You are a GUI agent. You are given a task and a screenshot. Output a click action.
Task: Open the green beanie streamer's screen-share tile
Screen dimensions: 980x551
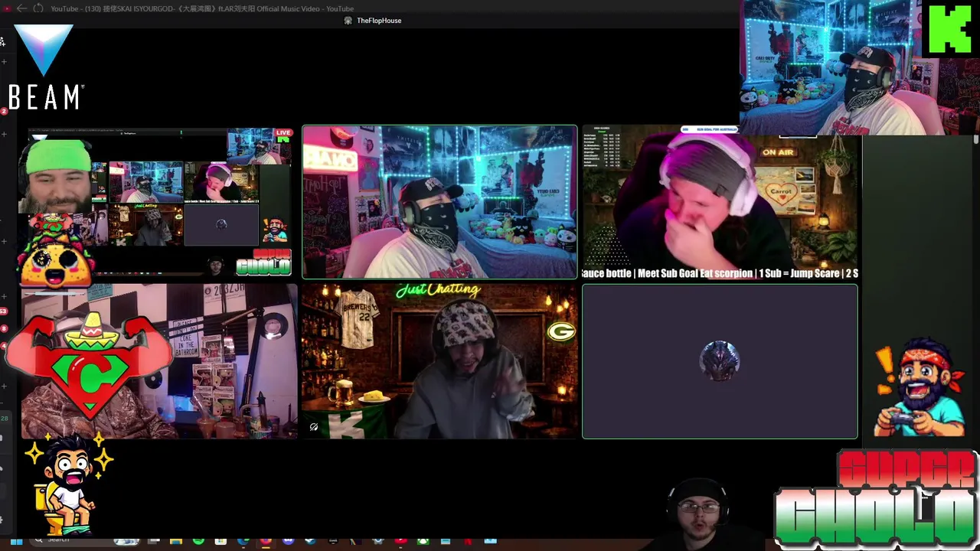pos(158,201)
